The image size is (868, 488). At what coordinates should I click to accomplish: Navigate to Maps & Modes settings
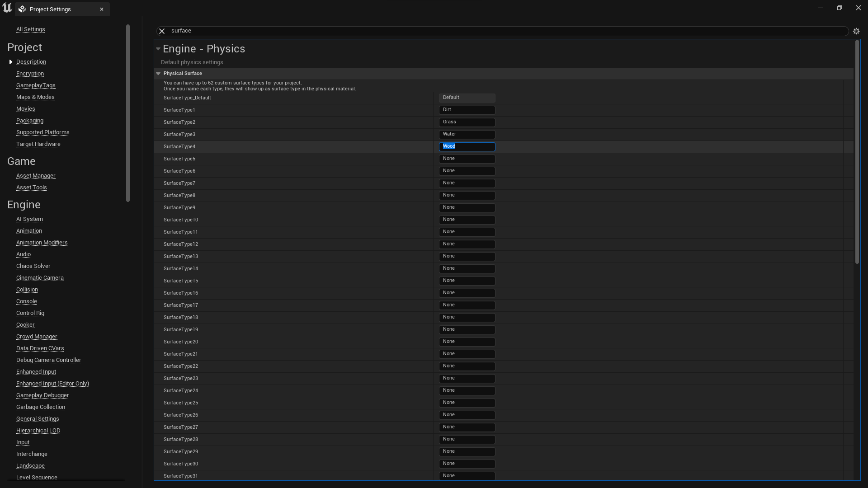[35, 97]
